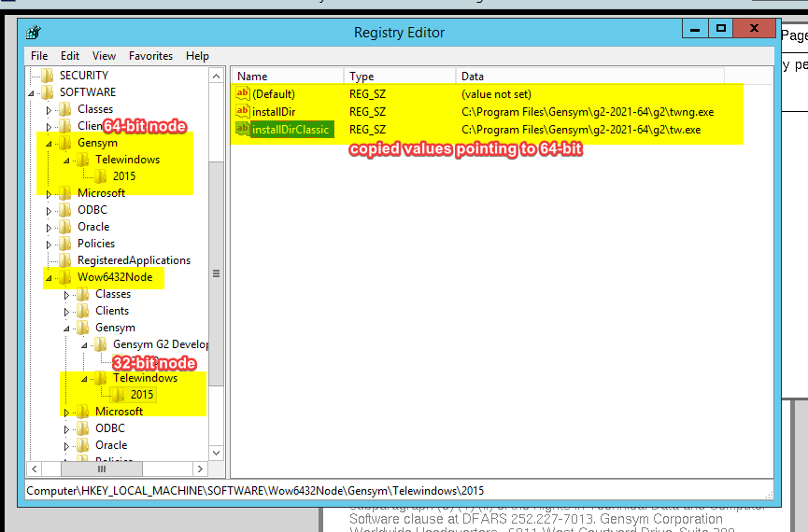
Task: Click tree horizontal scrollbar right arrow
Action: click(201, 469)
